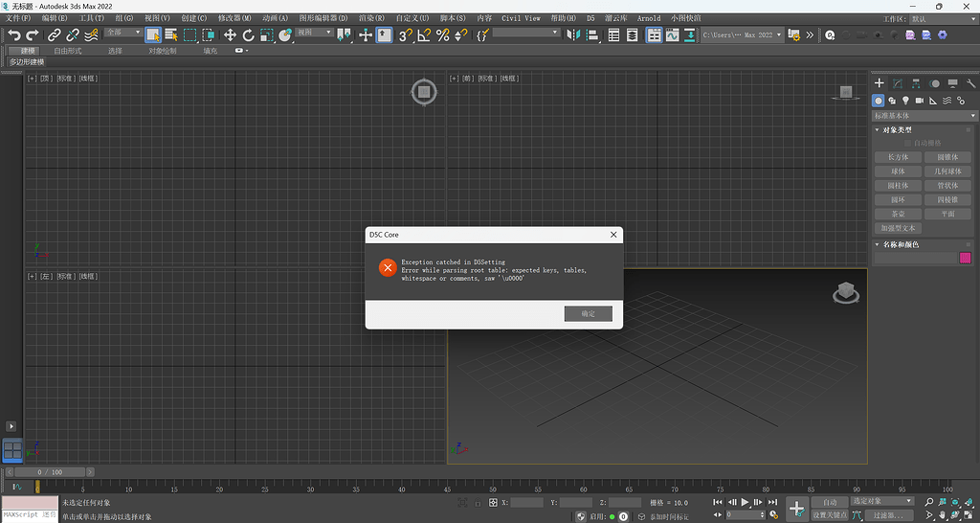The height and width of the screenshot is (523, 980).
Task: Open Select by Name list
Action: click(170, 34)
